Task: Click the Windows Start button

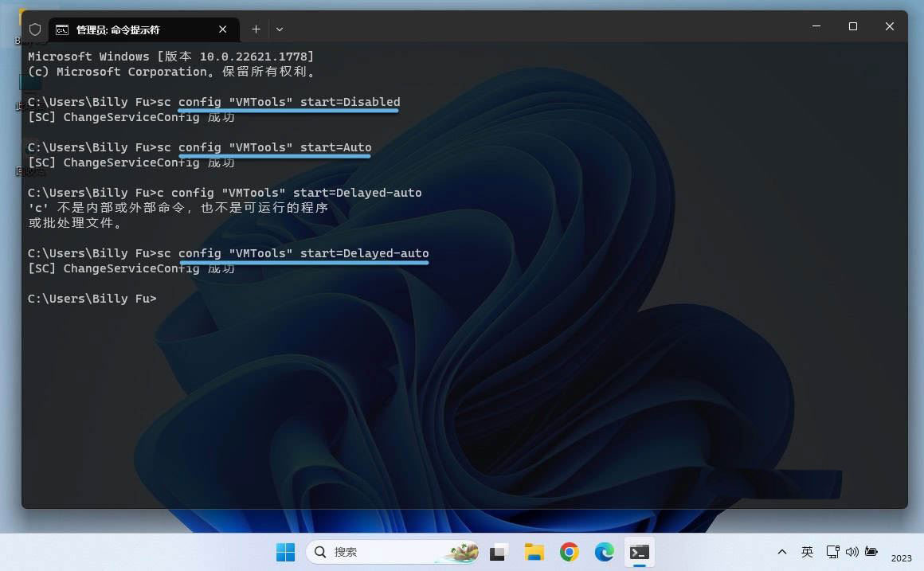Action: pos(285,552)
